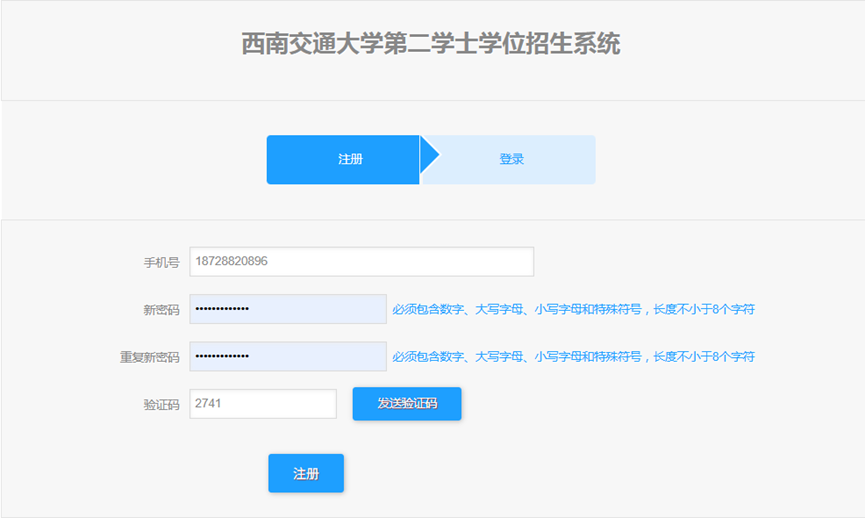Click password rule hint beside 新密码 field
865x518 pixels.
coord(573,310)
